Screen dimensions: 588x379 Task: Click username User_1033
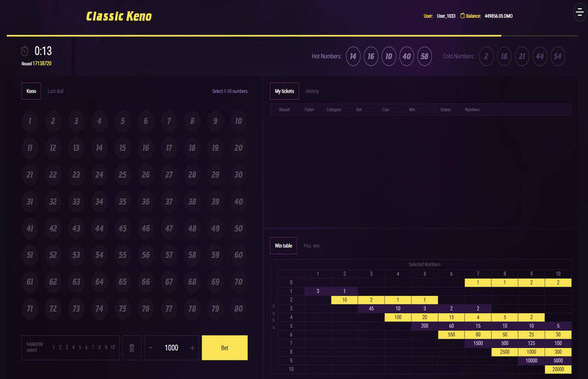(x=446, y=16)
